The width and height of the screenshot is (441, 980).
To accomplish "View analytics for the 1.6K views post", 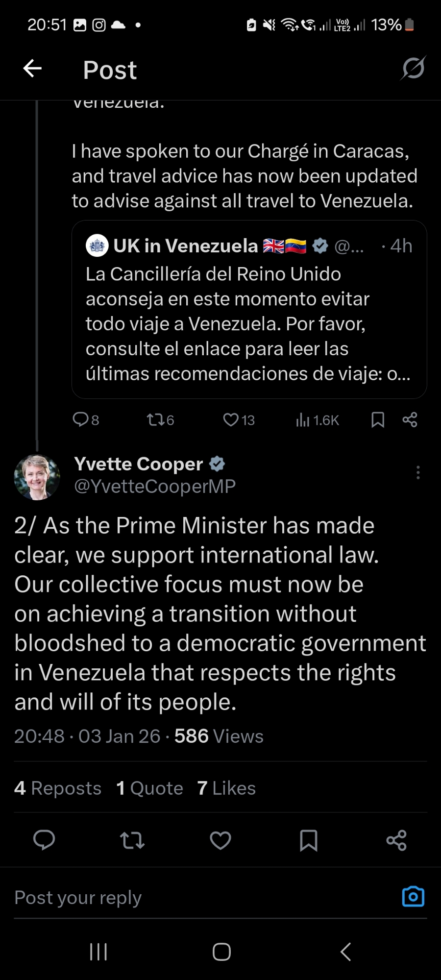I will click(x=317, y=420).
